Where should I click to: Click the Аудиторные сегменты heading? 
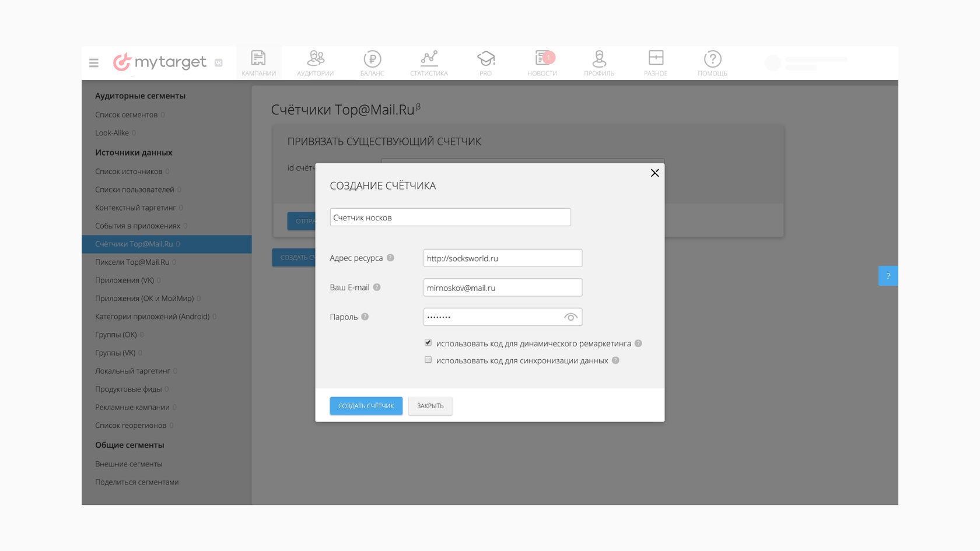coord(141,96)
